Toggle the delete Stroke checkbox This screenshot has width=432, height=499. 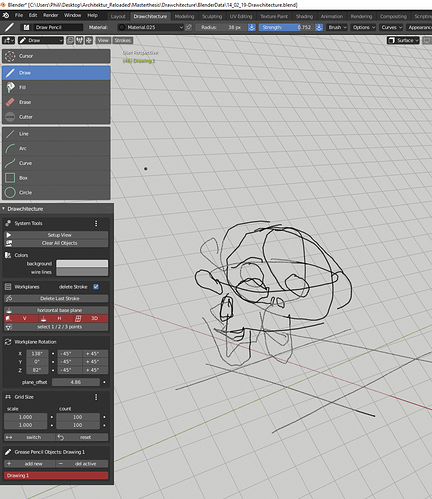pos(96,287)
